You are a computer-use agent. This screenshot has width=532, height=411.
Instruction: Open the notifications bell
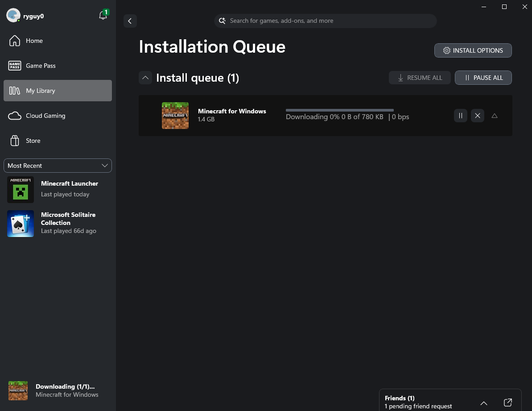coord(103,16)
